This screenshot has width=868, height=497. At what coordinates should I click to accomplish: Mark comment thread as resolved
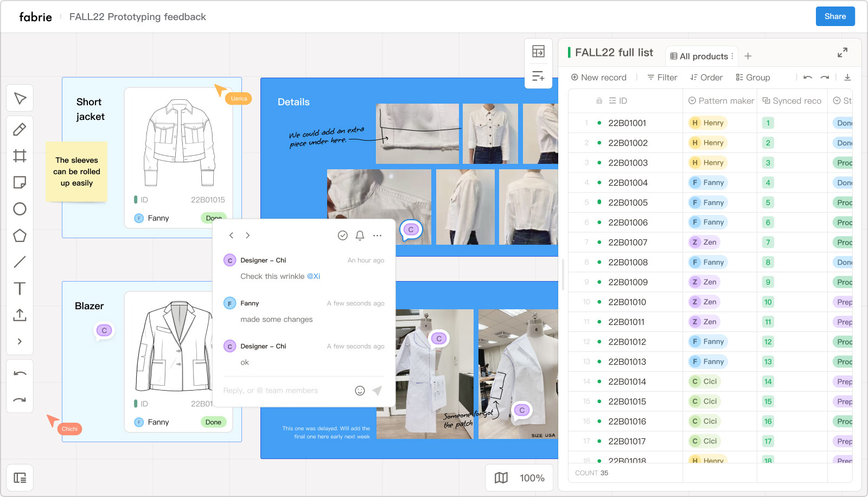342,235
